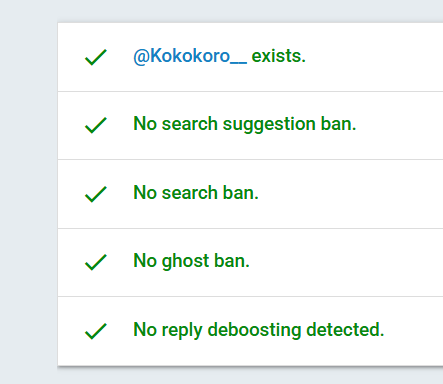Click the "No reply deboosting detected." text
The image size is (443, 384).
coord(259,330)
